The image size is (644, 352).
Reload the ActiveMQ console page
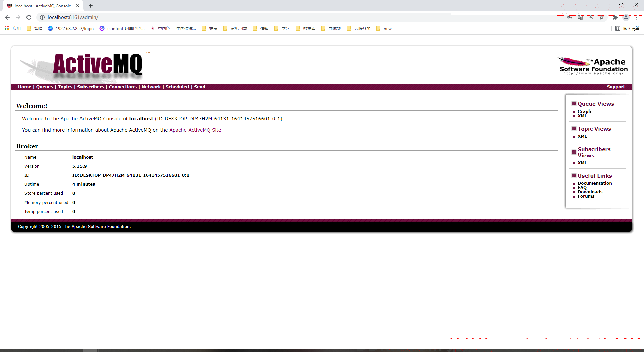[29, 17]
